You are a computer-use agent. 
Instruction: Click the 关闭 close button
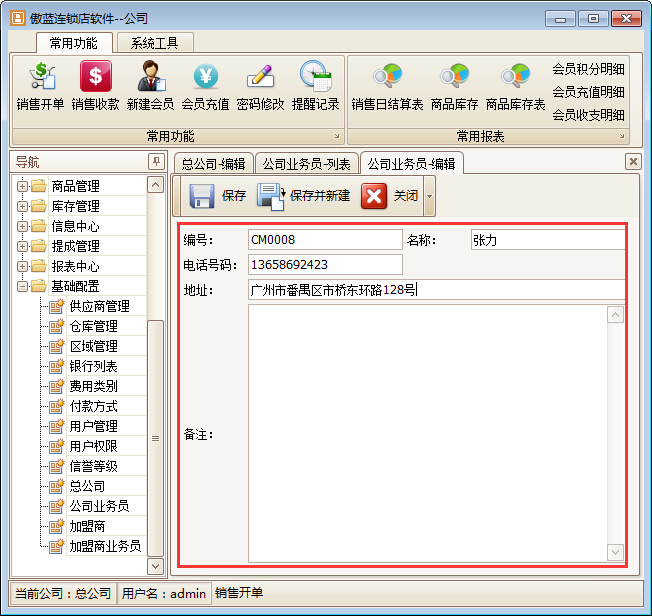[x=390, y=196]
